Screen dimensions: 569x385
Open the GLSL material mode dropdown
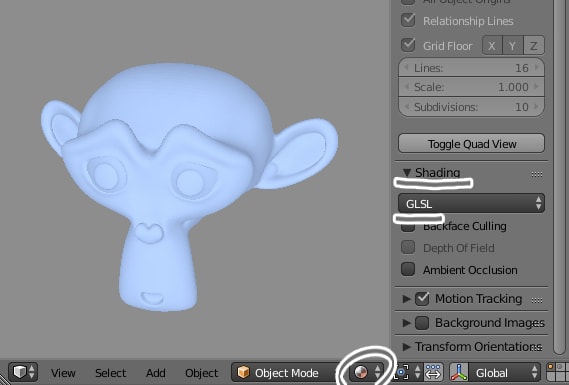coord(471,203)
